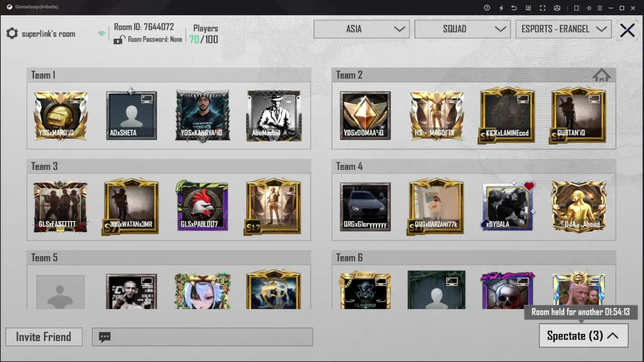Select Team 6 skull avatar
Viewport: 644px width, 362px height.
tap(507, 291)
